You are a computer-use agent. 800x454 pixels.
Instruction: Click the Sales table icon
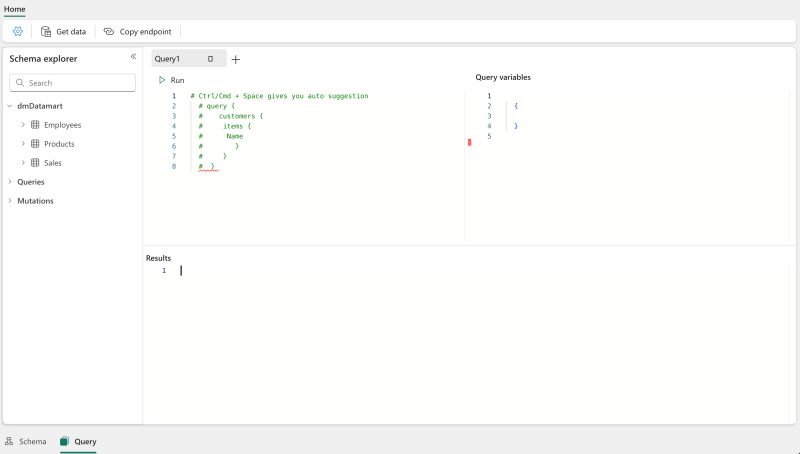(35, 163)
